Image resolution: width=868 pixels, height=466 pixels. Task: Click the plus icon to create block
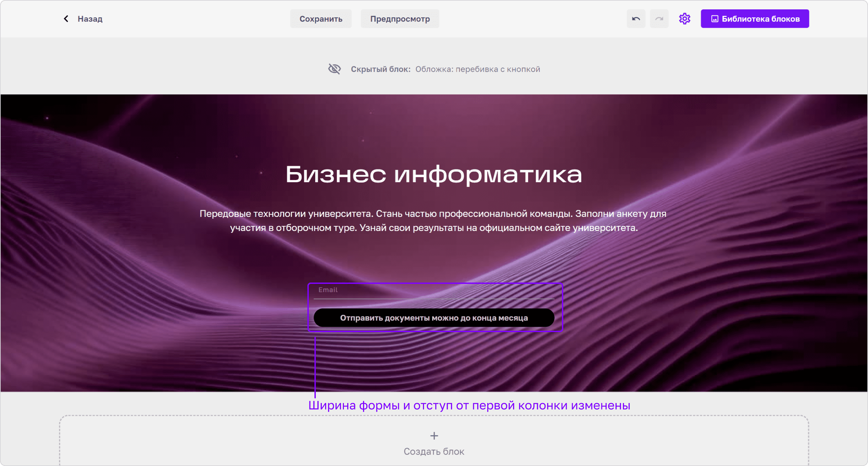pos(434,436)
